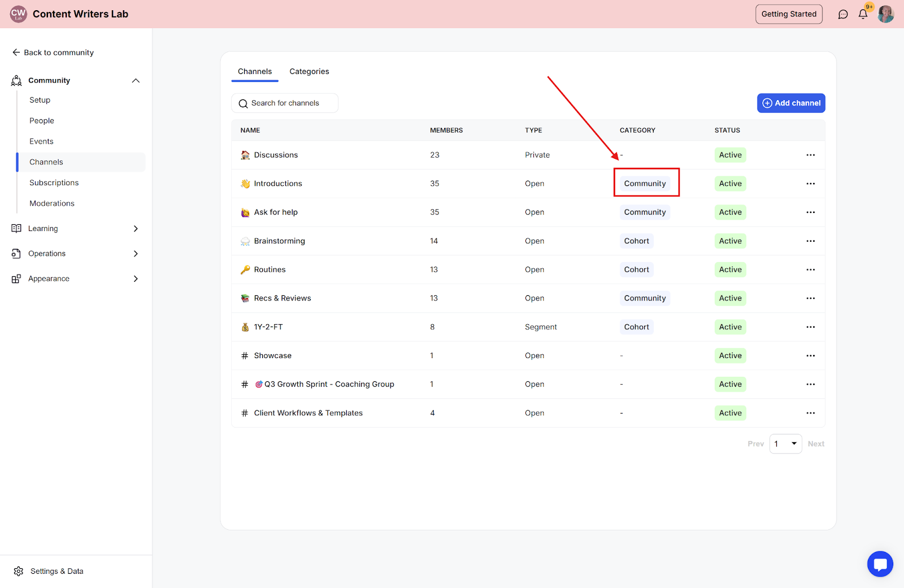Click the Discussions house icon
Screen dimensions: 904x588
245,155
